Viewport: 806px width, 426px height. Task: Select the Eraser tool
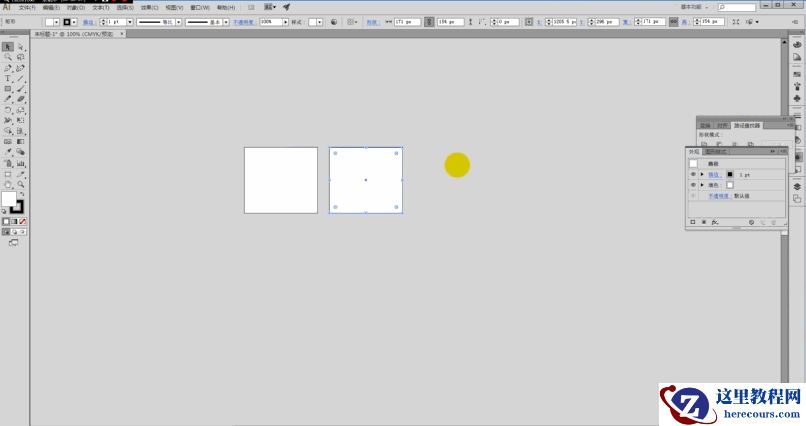pyautogui.click(x=21, y=99)
